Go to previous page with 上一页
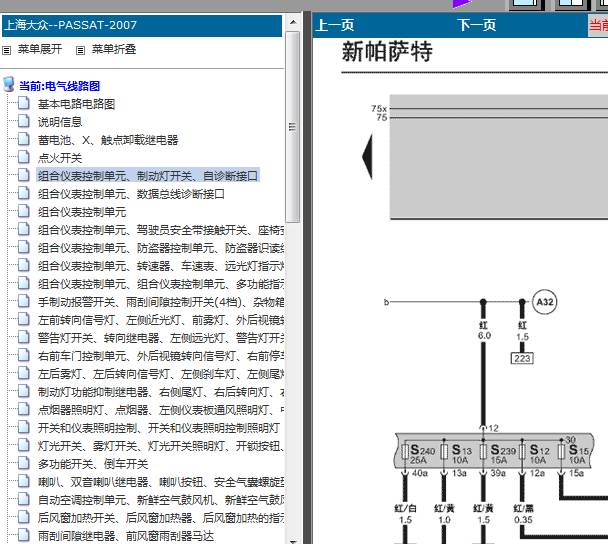Screen dimensions: 608x544 point(335,25)
